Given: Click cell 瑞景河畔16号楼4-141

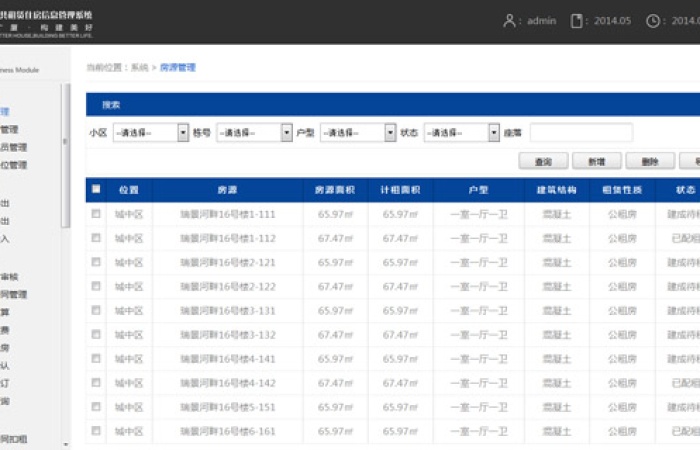Looking at the screenshot, I should point(228,359).
